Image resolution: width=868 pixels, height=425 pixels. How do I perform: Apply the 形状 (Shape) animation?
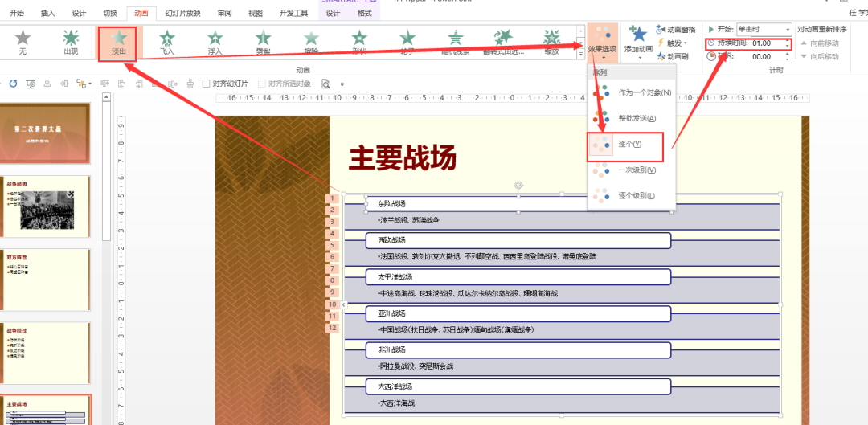coord(359,43)
